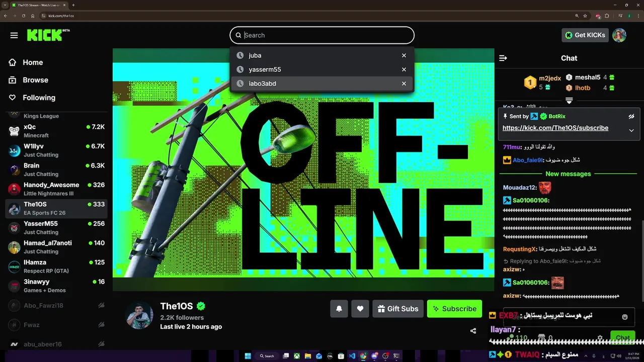Open IHamza channel in sidebar
644x362 pixels.
click(x=56, y=266)
